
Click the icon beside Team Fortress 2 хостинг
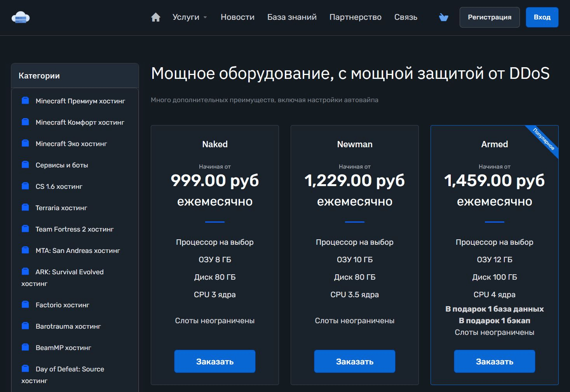[25, 229]
